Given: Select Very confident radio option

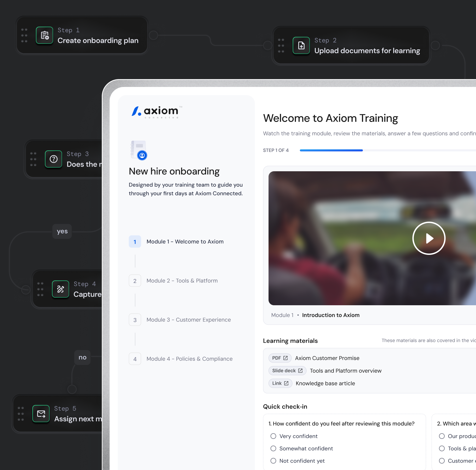Looking at the screenshot, I should 273,436.
